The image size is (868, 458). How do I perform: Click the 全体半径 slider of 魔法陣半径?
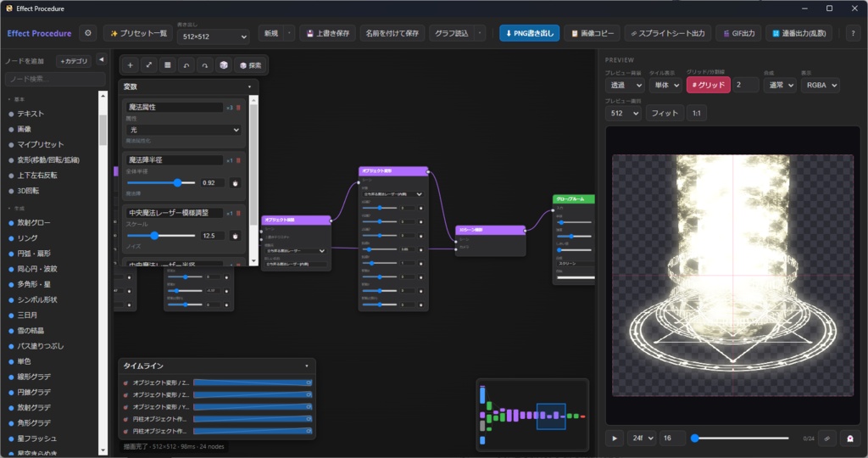tap(161, 182)
